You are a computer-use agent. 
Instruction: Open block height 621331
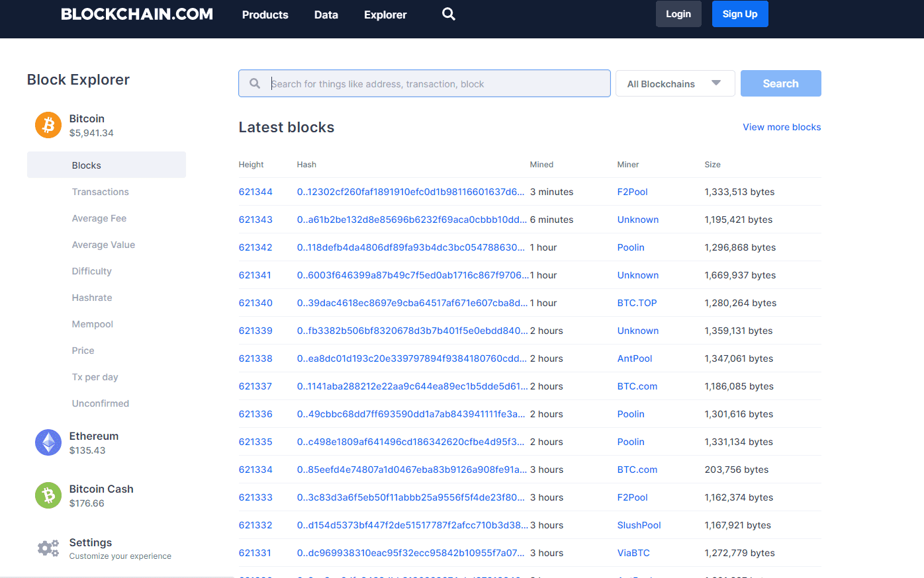click(255, 553)
